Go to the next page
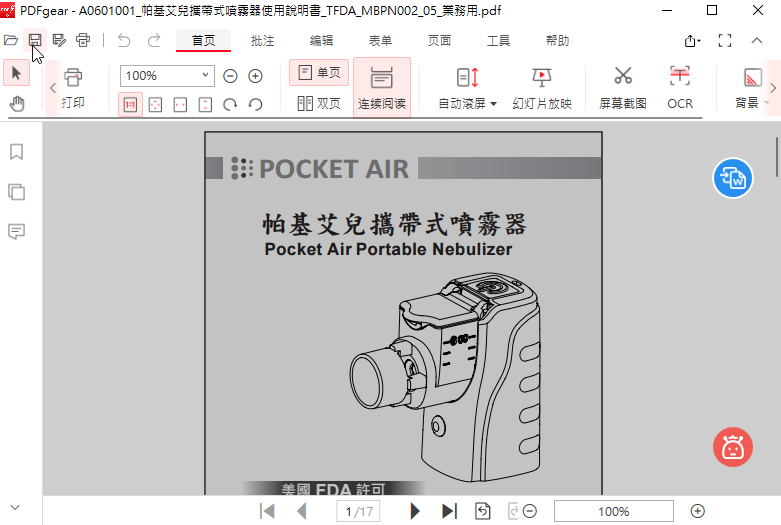The height and width of the screenshot is (525, 781). (x=414, y=511)
